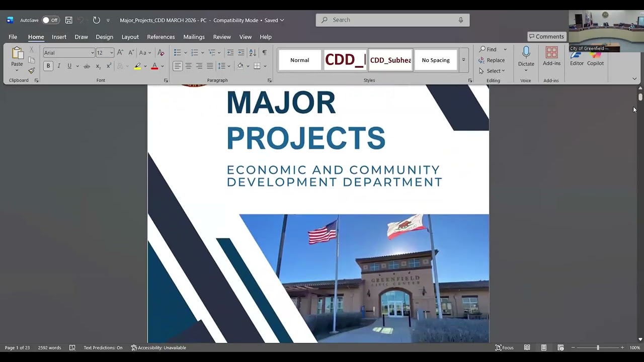
Task: Click Find in Editing group
Action: click(488, 49)
